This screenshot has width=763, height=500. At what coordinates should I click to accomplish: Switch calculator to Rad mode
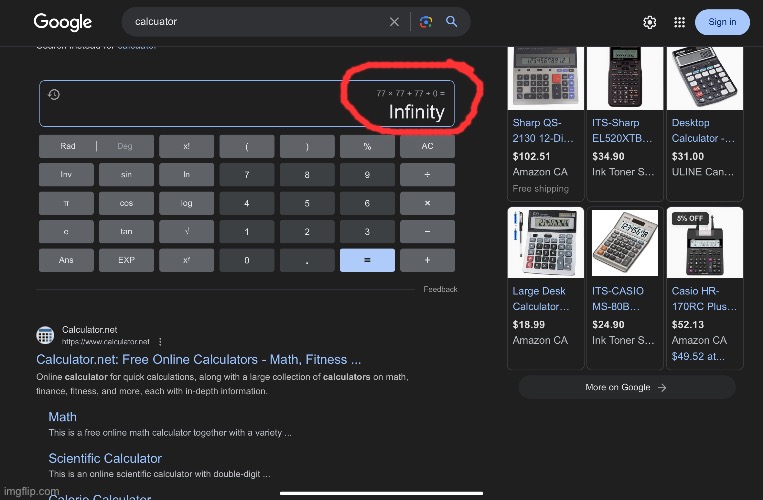[x=68, y=146]
